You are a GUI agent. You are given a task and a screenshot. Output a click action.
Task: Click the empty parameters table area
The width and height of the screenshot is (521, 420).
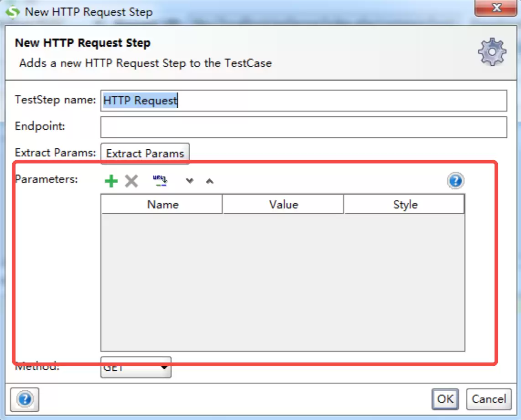click(283, 282)
